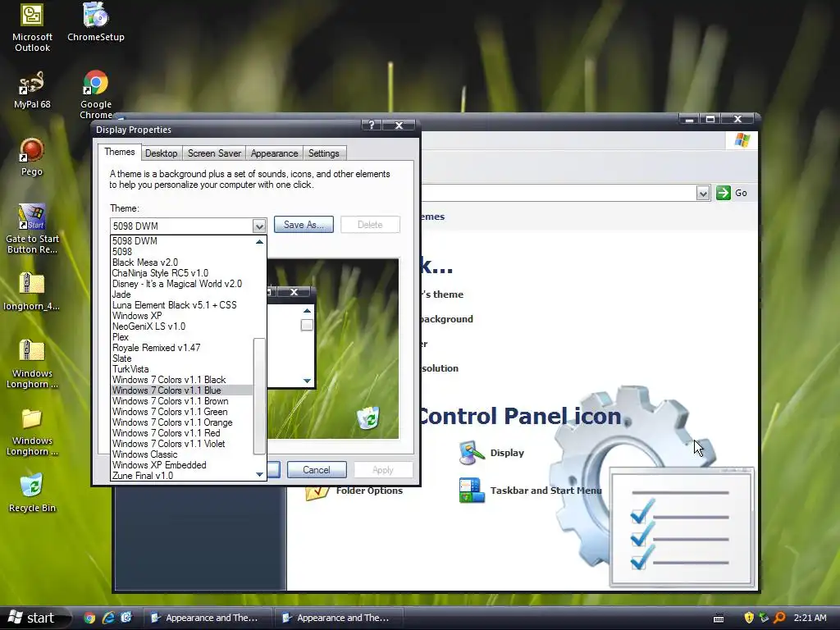Launch Google Chrome desktop shortcut
This screenshot has height=630, width=840.
click(96, 95)
